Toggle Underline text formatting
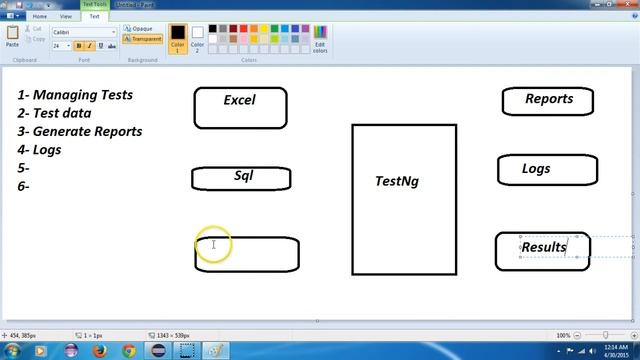This screenshot has width=640, height=360. [101, 46]
